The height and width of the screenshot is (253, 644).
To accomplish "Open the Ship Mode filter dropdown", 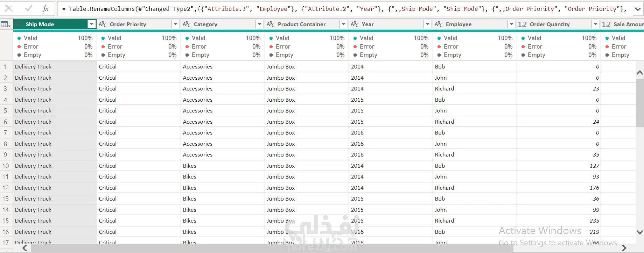I will pos(92,24).
